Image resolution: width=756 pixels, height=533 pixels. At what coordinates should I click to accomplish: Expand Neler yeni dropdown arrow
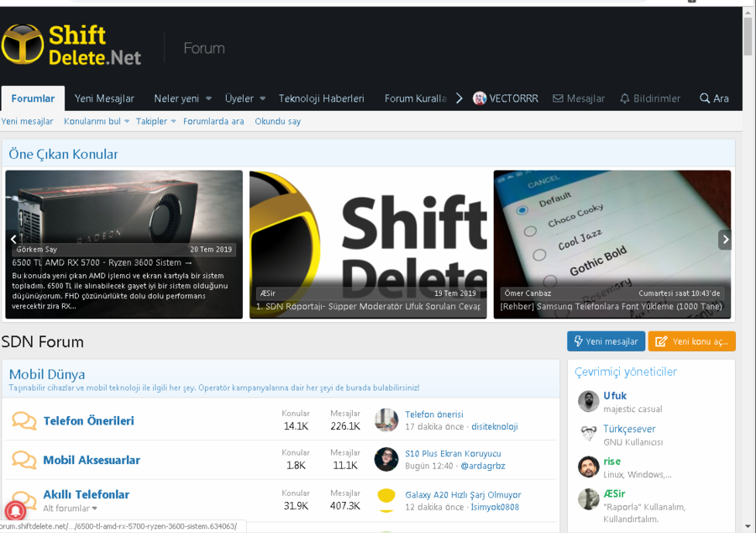coord(209,98)
